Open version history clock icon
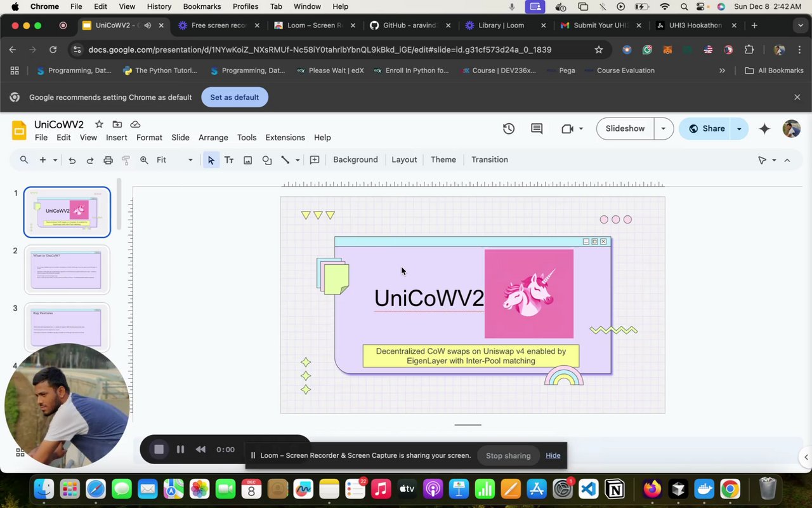 pos(509,129)
